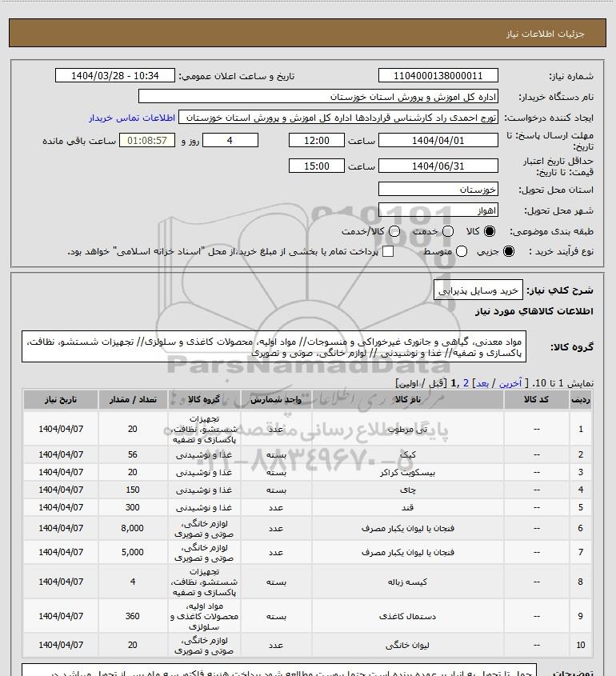Image resolution: width=616 pixels, height=676 pixels.
Task: Click the تعداد / مقدار column header
Action: point(132,400)
